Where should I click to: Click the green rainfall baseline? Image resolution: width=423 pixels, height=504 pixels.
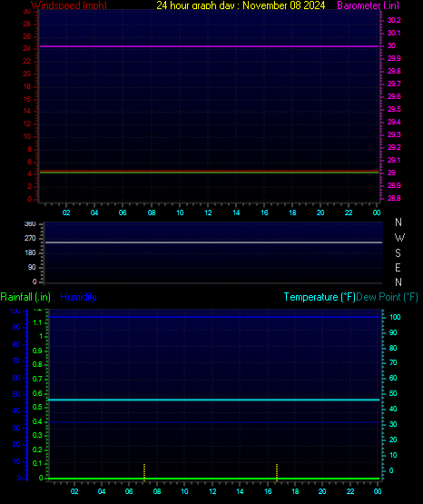pos(214,479)
